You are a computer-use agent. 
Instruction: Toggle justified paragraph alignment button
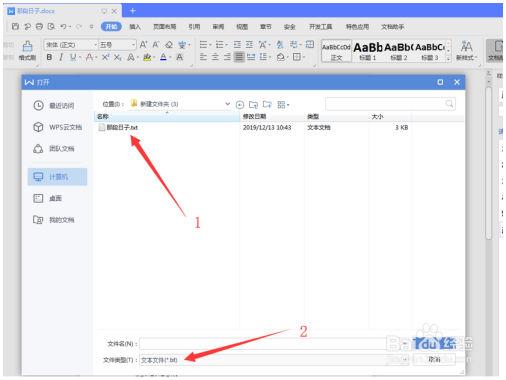(x=239, y=57)
